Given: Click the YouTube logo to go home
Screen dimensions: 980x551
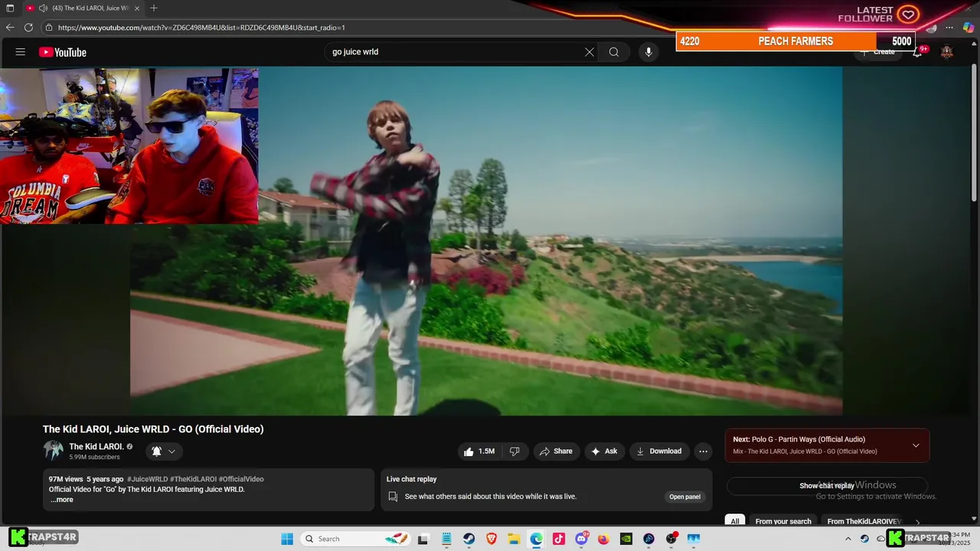Looking at the screenshot, I should pos(63,52).
